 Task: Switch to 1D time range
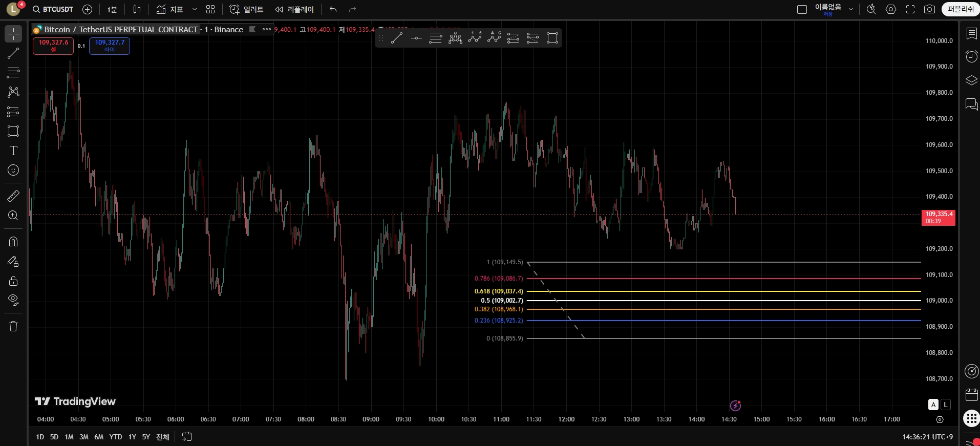(40, 437)
